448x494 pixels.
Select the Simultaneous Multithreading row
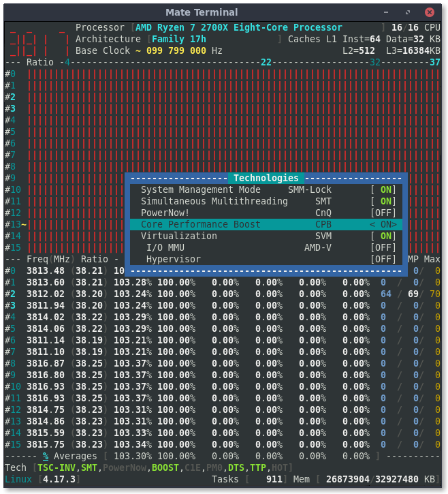point(266,201)
